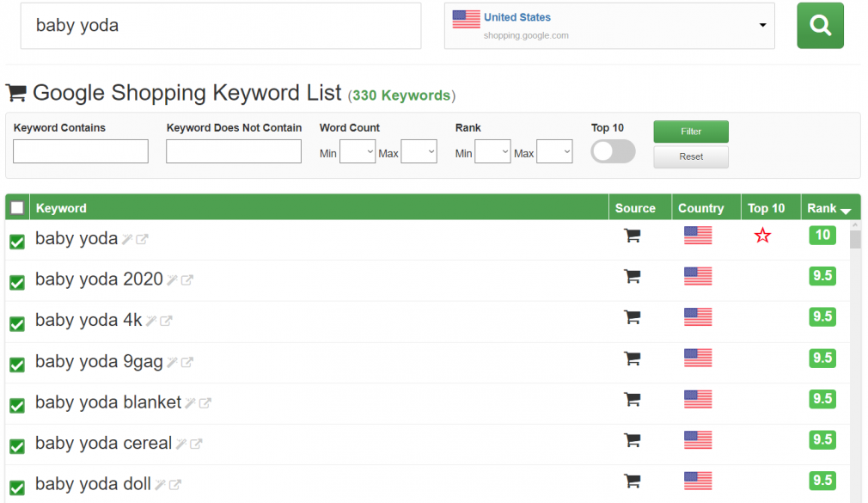
Task: Open external link icon beside 'baby yoda cereal'
Action: pos(196,444)
